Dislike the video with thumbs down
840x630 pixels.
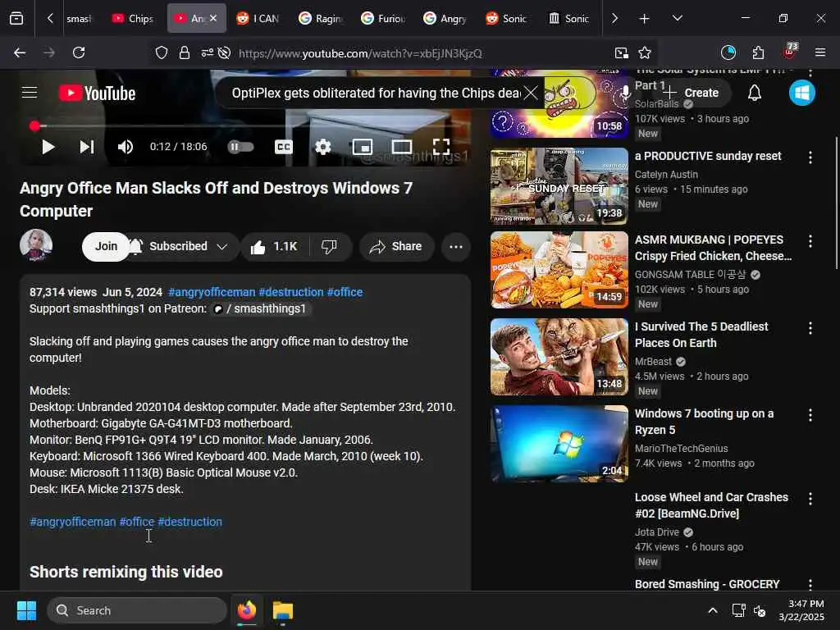pyautogui.click(x=330, y=246)
